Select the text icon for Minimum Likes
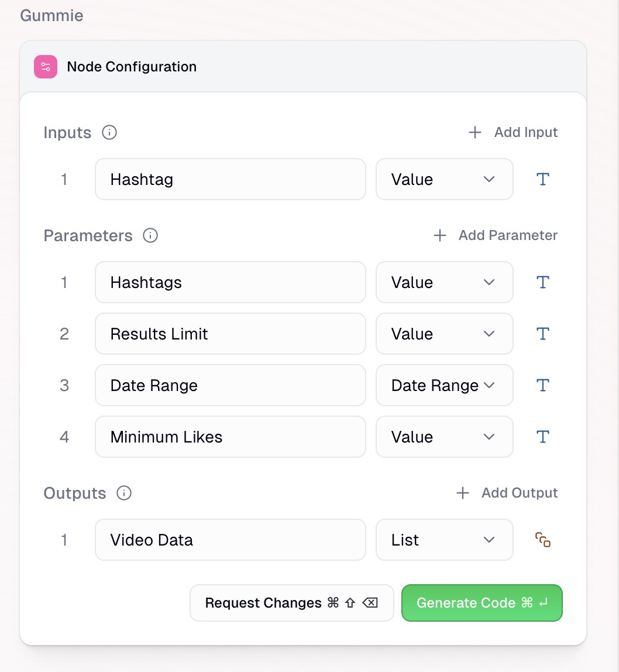Screen dimensions: 619x672 click(x=542, y=437)
